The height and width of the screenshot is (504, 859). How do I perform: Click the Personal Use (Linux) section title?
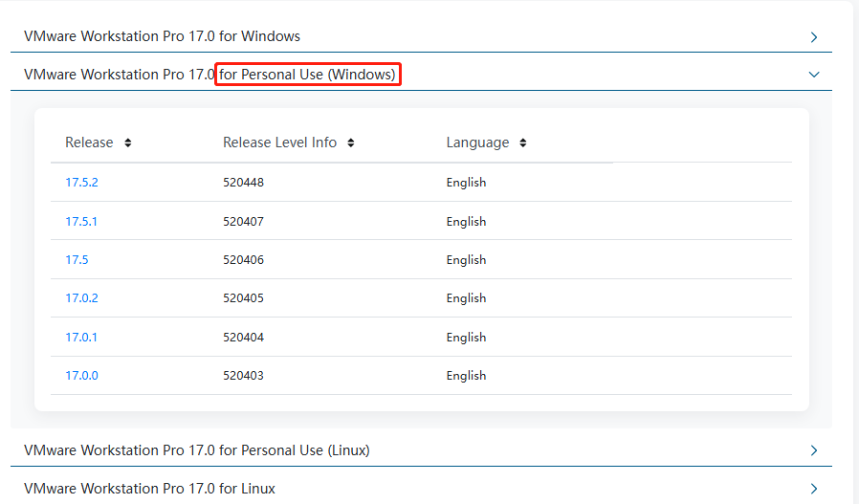(197, 450)
